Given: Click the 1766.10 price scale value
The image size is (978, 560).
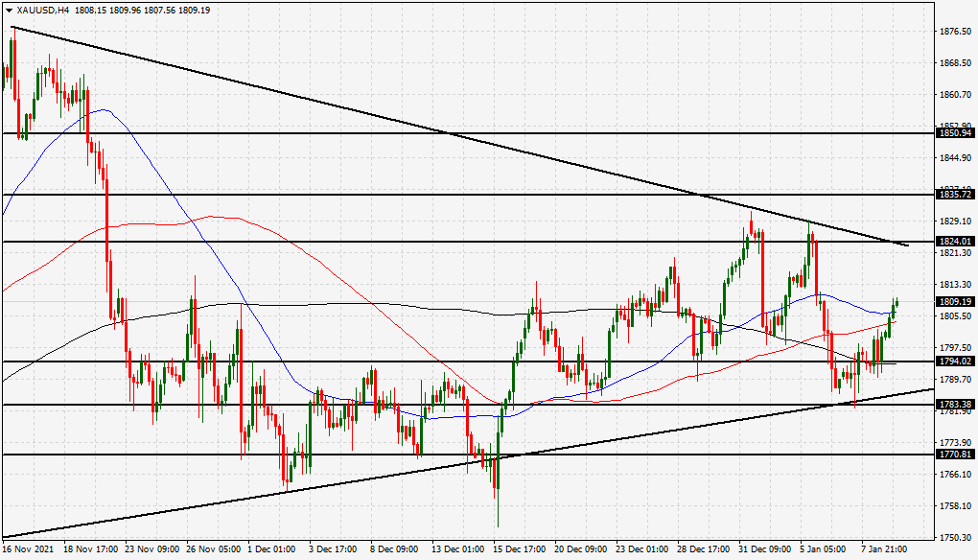Looking at the screenshot, I should pyautogui.click(x=955, y=474).
